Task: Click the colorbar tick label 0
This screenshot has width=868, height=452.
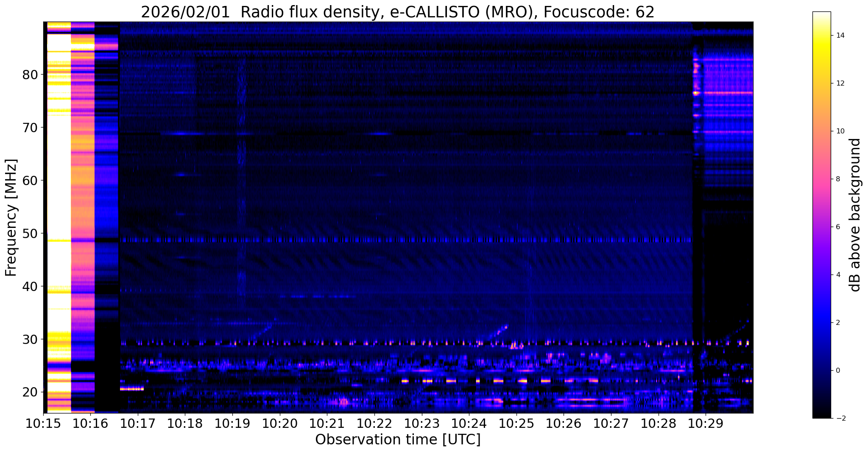Action: pos(838,371)
